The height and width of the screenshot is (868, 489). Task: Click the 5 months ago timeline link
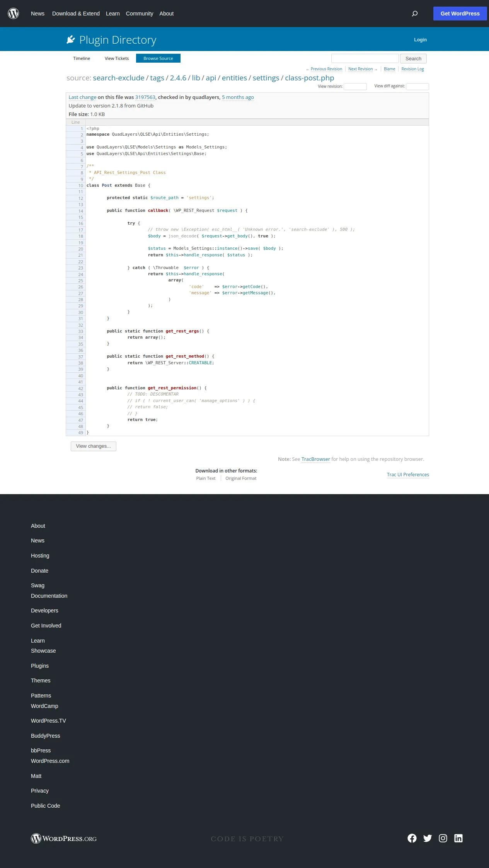coord(238,97)
